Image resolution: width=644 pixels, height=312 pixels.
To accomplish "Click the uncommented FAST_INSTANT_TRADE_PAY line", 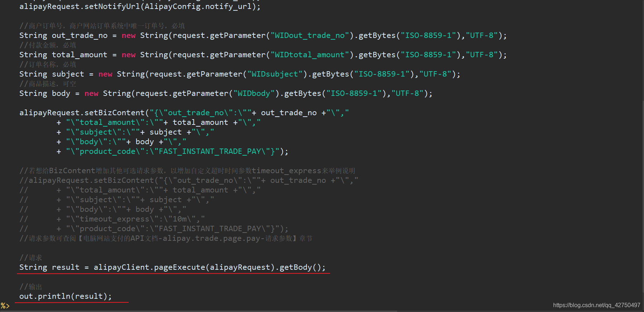I will (172, 151).
